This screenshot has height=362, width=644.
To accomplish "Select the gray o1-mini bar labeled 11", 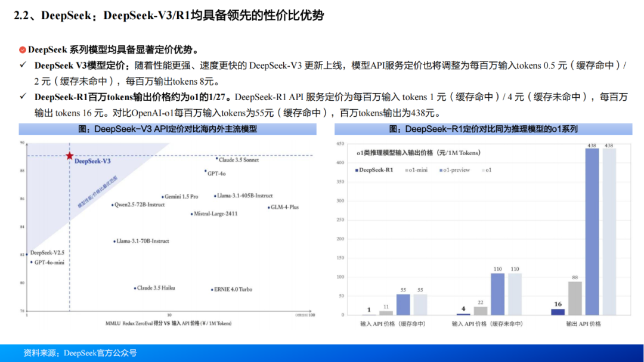I will (x=386, y=313).
